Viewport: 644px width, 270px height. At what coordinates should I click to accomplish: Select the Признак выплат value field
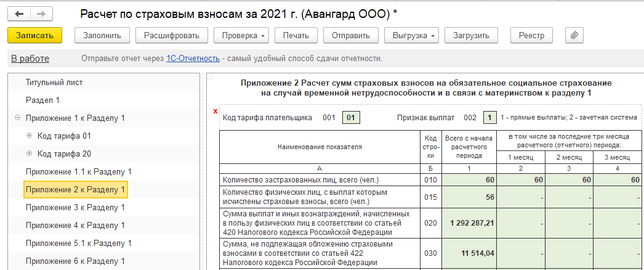pyautogui.click(x=489, y=117)
